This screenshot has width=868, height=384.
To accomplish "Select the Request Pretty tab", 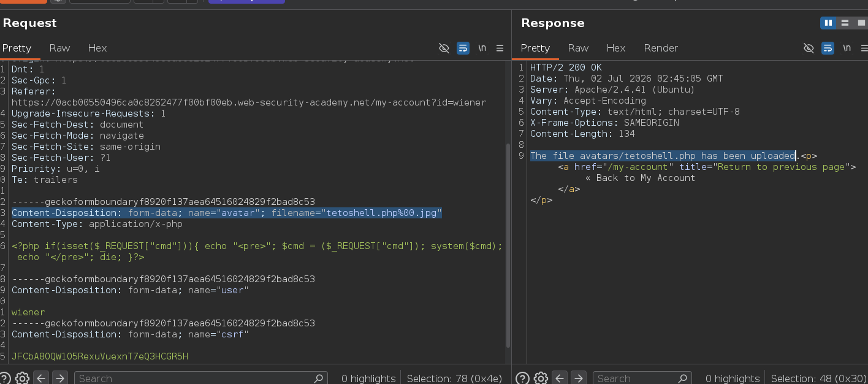I will click(17, 48).
